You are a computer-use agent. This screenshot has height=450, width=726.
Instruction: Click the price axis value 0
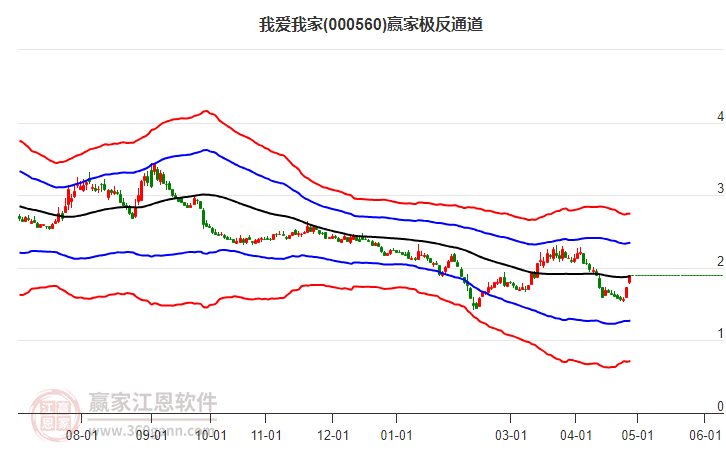coord(720,406)
